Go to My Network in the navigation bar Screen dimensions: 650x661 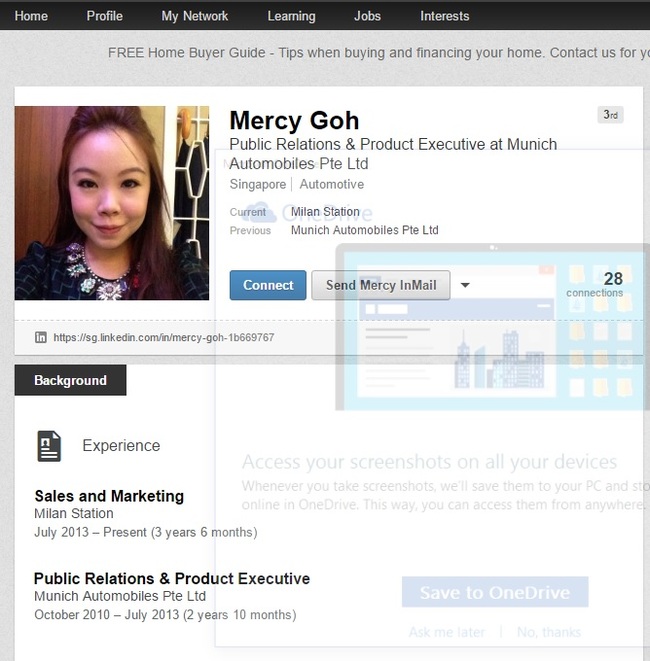(x=195, y=16)
